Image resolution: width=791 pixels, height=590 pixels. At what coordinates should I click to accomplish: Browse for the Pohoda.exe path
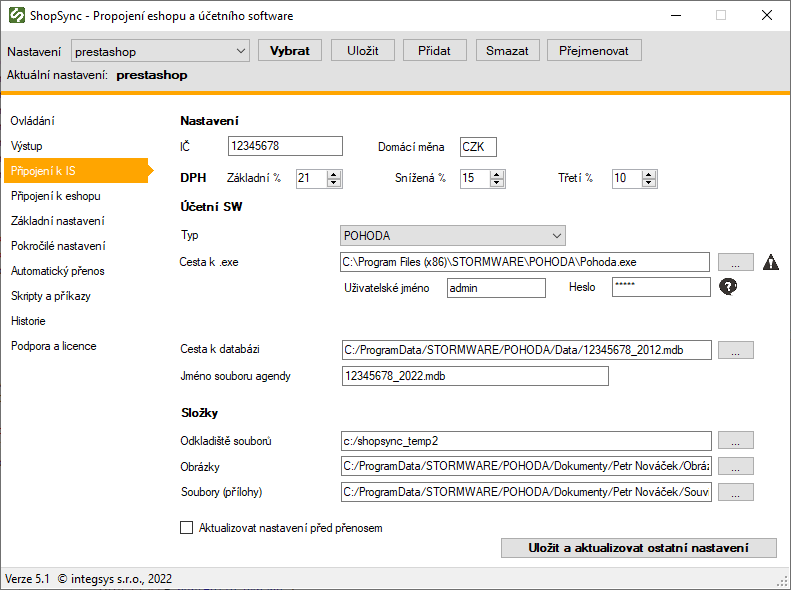tap(735, 263)
